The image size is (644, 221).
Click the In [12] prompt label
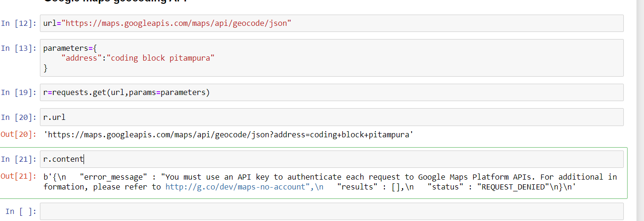[18, 23]
